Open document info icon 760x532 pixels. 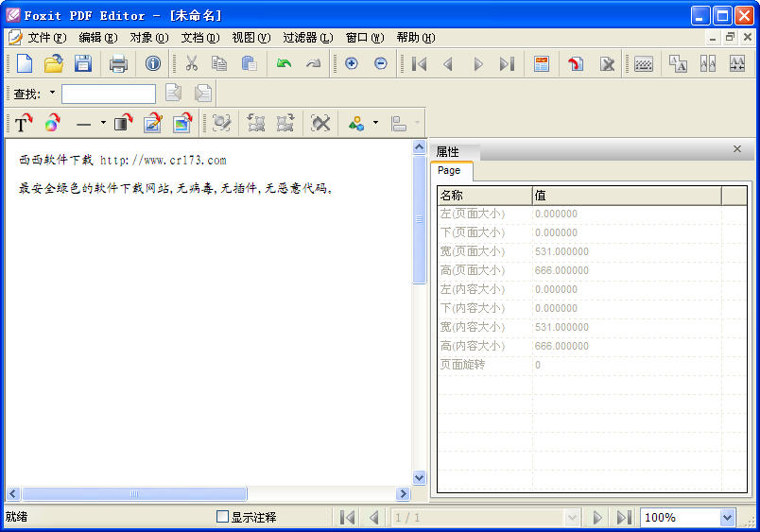[153, 63]
